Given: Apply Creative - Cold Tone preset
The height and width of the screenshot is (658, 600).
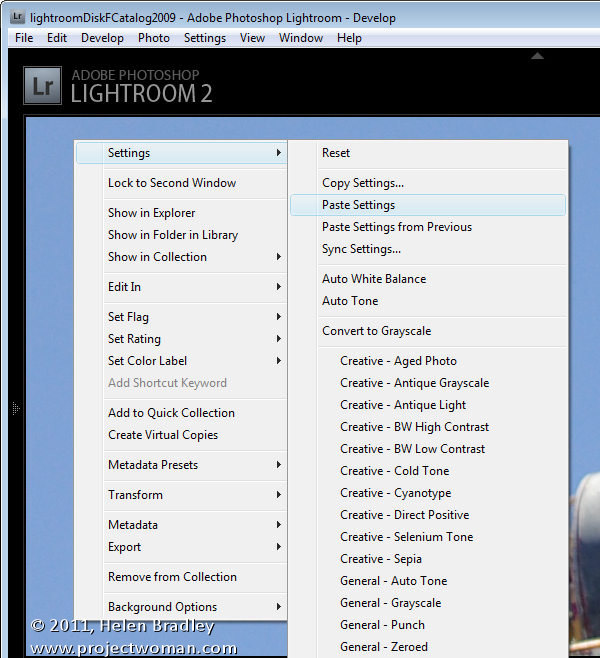Looking at the screenshot, I should pyautogui.click(x=428, y=471).
